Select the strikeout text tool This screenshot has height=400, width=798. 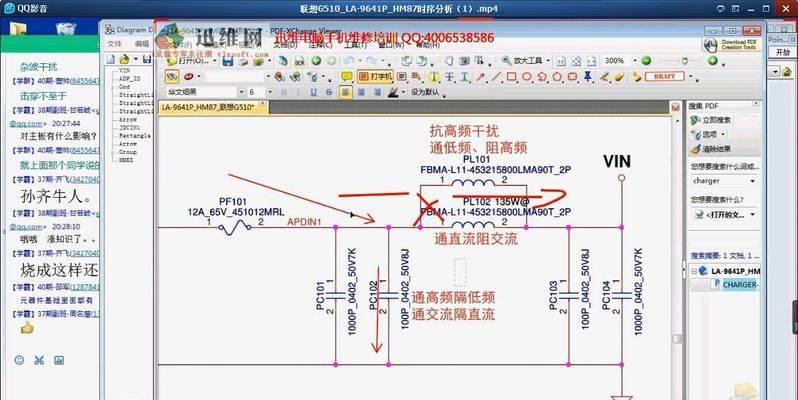[449, 77]
